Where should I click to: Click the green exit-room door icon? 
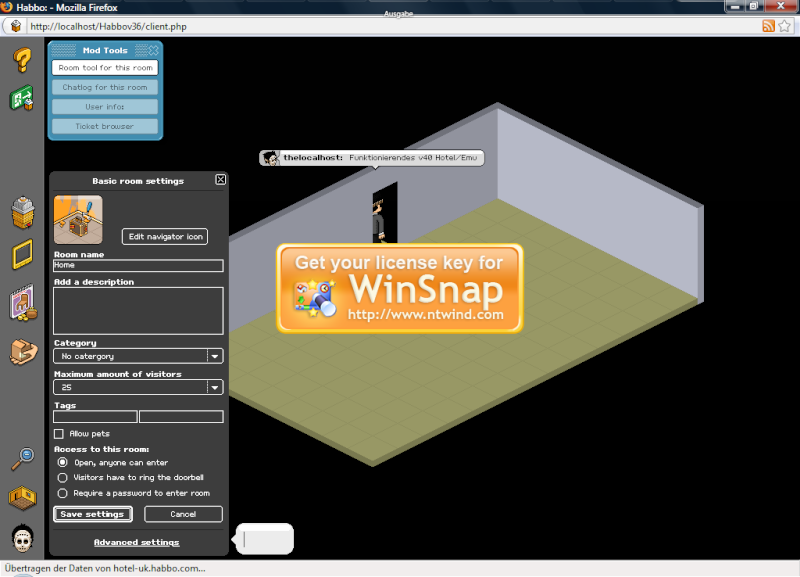pos(22,97)
